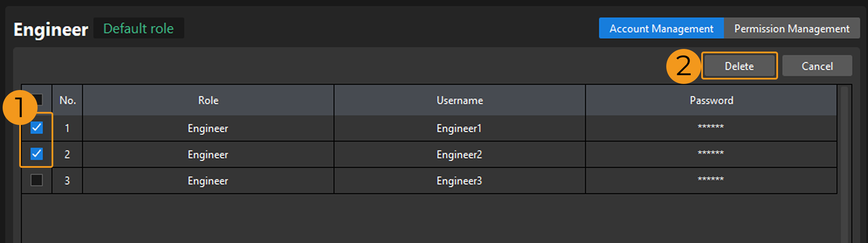Image resolution: width=868 pixels, height=243 pixels.
Task: Switch to Account Management tab
Action: pos(661,28)
